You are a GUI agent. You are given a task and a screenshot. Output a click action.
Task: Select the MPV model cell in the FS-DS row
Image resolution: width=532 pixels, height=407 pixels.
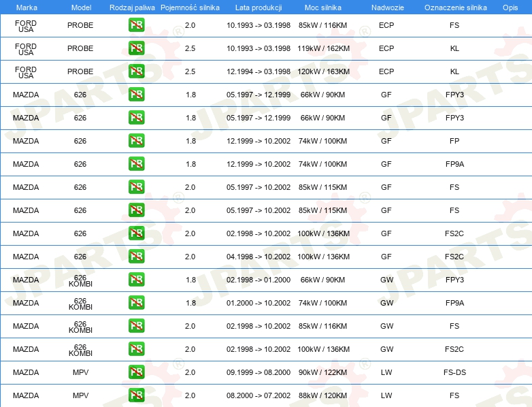[x=80, y=372]
